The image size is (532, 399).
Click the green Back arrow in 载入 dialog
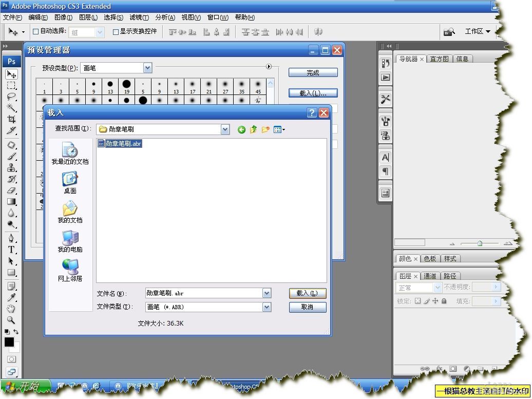(x=241, y=129)
